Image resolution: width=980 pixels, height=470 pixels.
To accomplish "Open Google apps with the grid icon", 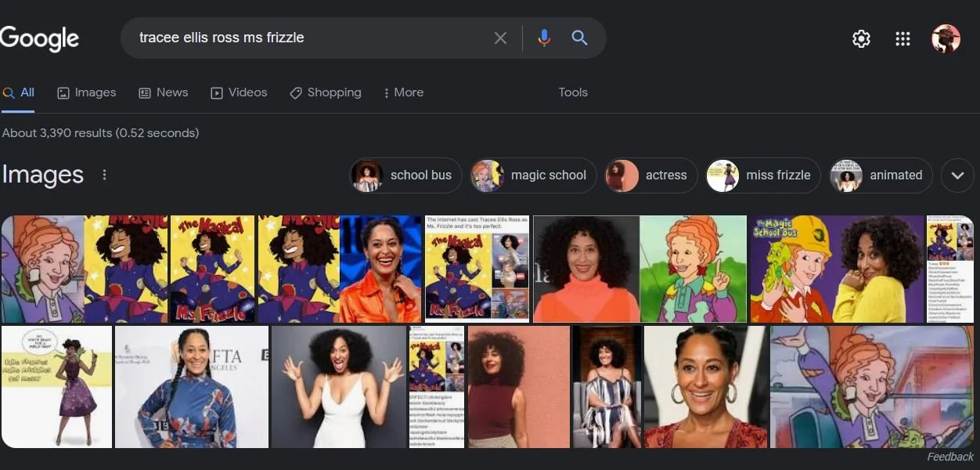I will click(903, 38).
